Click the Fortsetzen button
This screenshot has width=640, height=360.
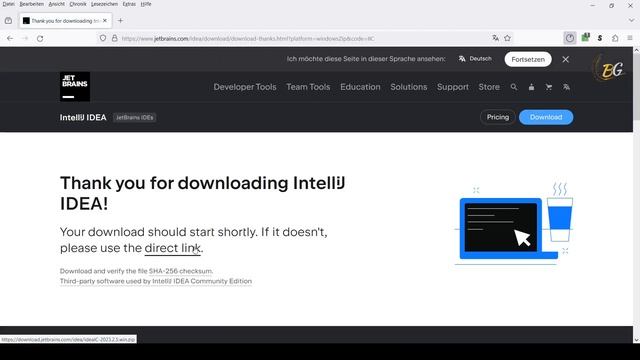[x=528, y=59]
